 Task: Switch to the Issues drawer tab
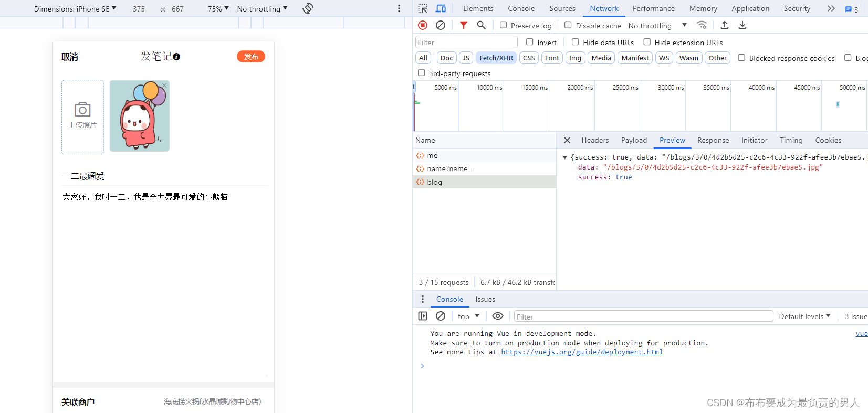(x=485, y=299)
